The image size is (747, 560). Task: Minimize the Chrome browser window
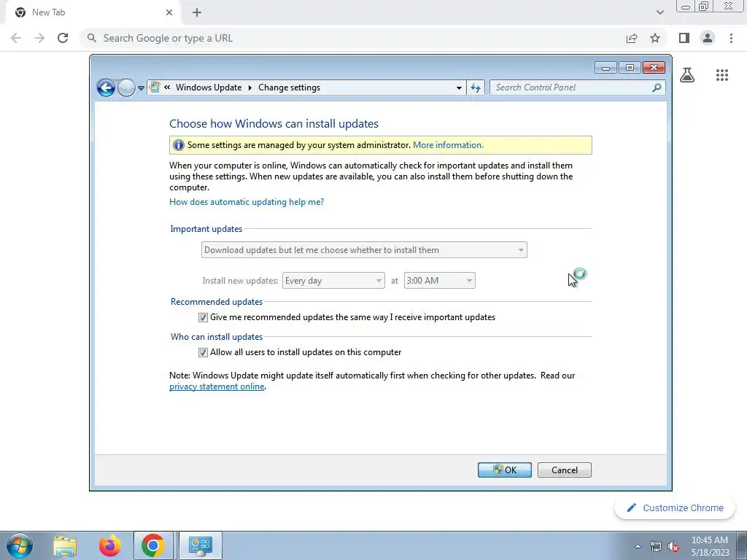pos(686,7)
